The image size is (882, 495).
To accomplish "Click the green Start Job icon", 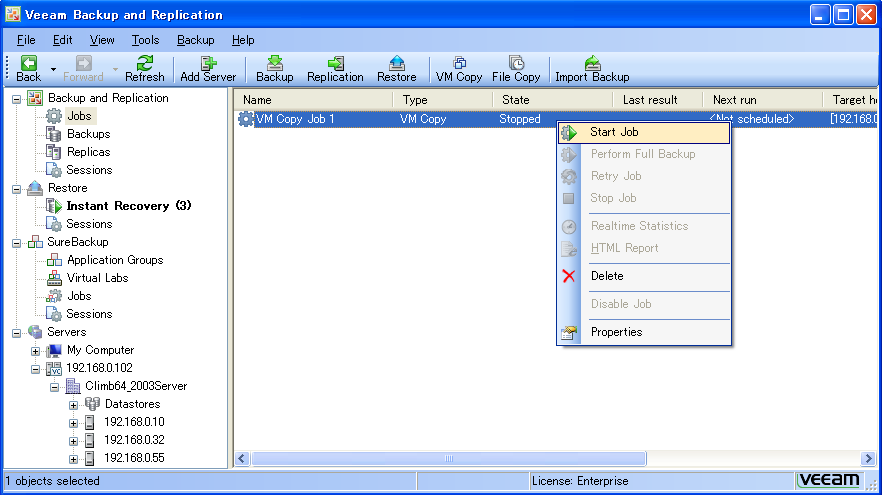I will point(569,132).
